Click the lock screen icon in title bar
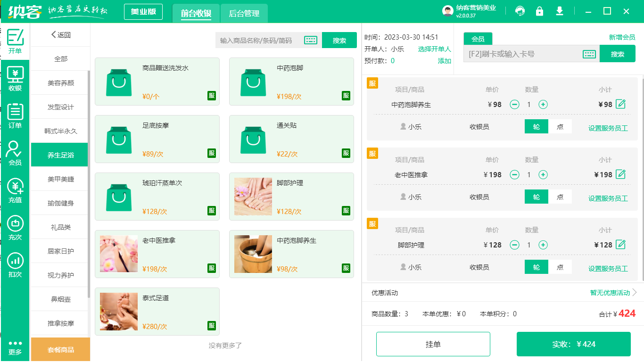This screenshot has width=644, height=362. tap(540, 11)
